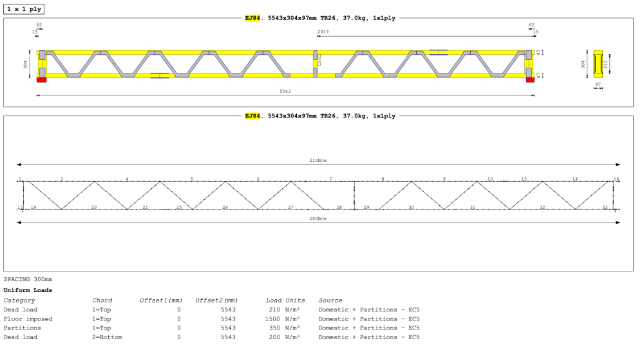Click the Floor imposed row in Uniform Loads
644x354 pixels.
point(211,319)
